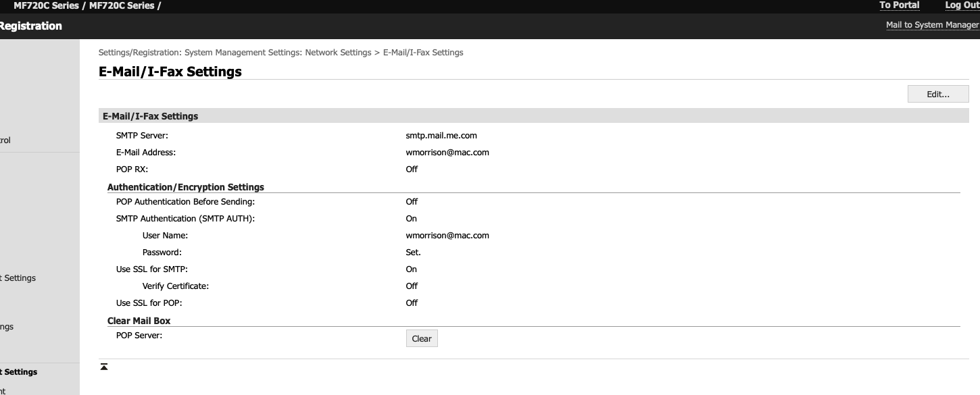Click the back-to-top arrow icon

click(x=104, y=367)
